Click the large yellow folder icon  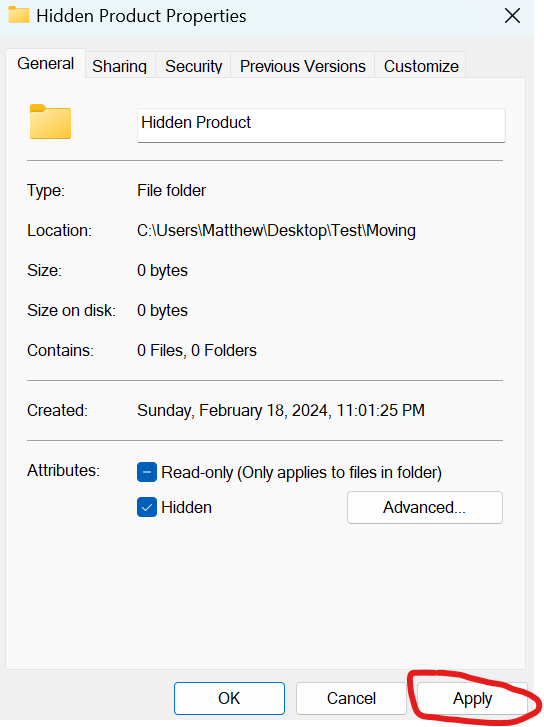[50, 121]
